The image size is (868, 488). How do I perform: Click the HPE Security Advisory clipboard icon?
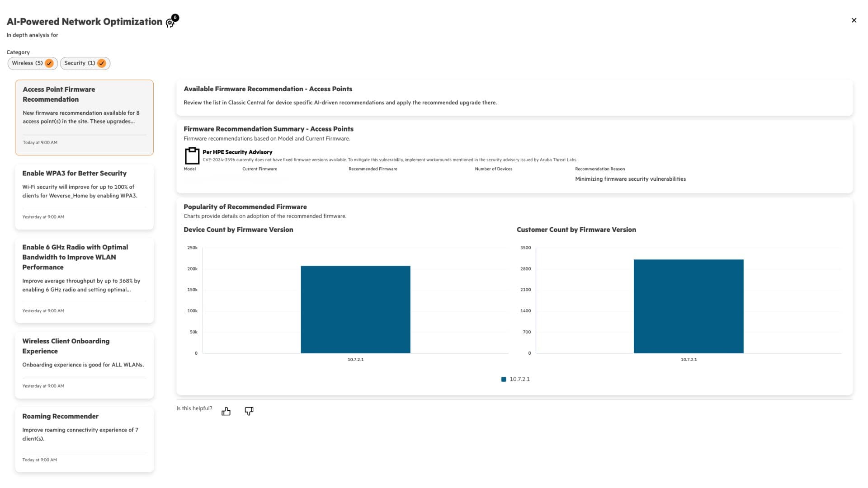coord(192,156)
